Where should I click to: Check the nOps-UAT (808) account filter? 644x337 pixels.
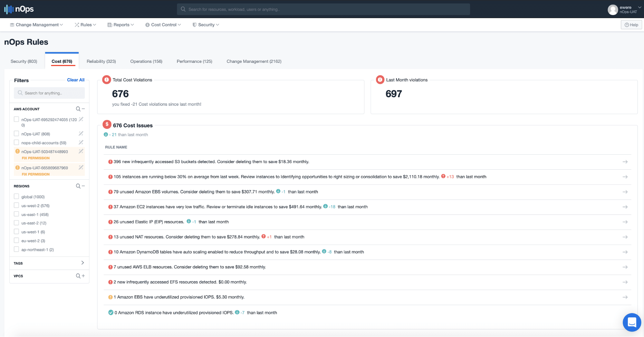16,133
